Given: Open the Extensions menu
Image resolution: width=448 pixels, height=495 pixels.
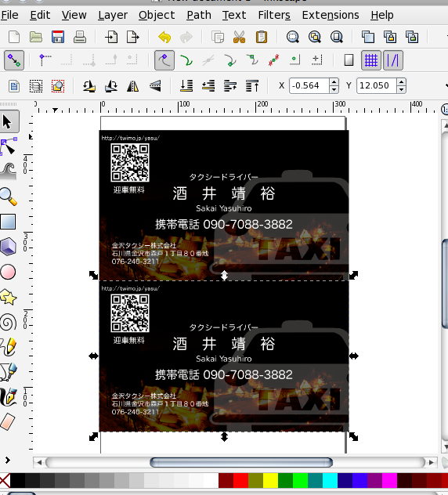Looking at the screenshot, I should pyautogui.click(x=331, y=15).
